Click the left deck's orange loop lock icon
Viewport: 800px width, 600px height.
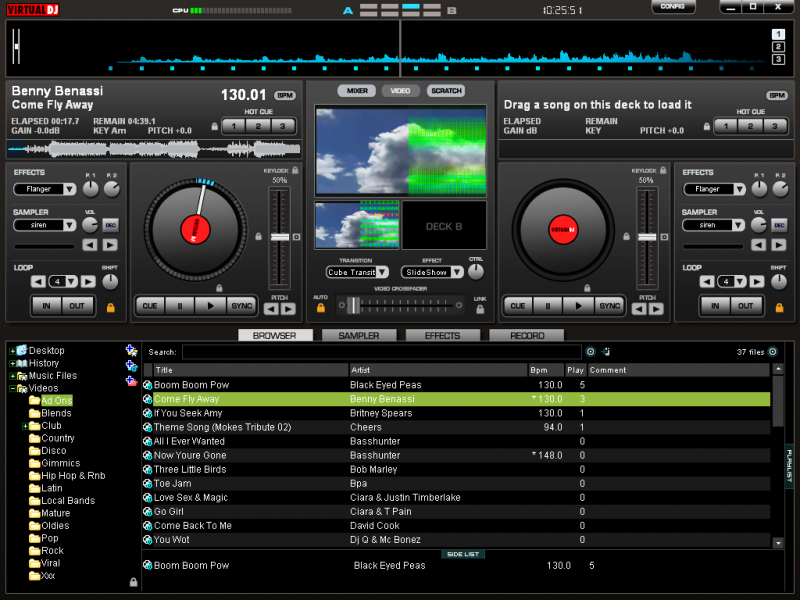[110, 306]
